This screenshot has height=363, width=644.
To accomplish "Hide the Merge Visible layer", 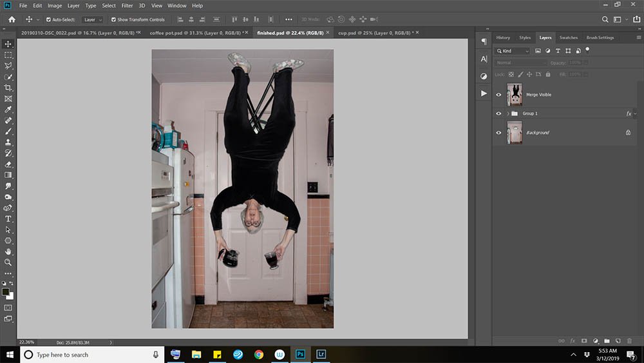I will pos(498,95).
